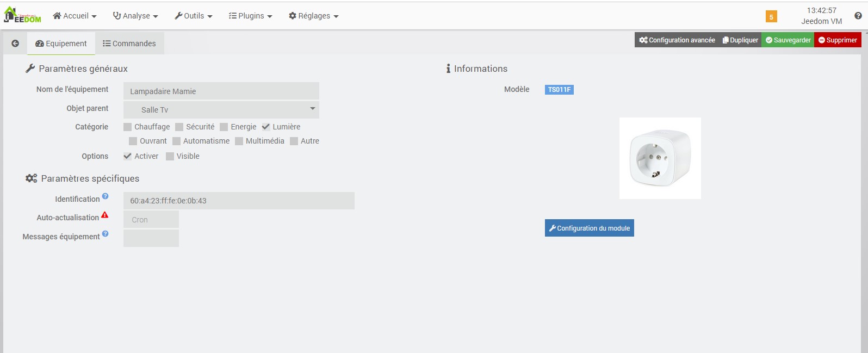This screenshot has height=353, width=868.
Task: Click the Paramètres spécifiques gears icon
Action: (31, 178)
